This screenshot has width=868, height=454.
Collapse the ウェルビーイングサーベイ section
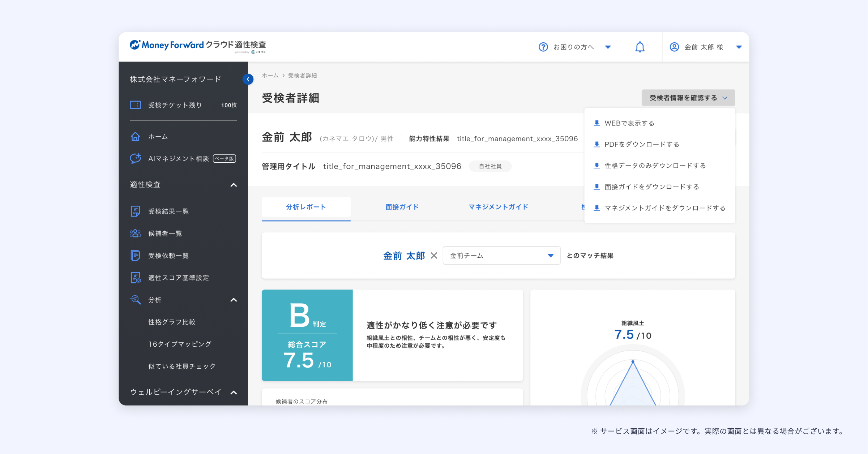234,393
